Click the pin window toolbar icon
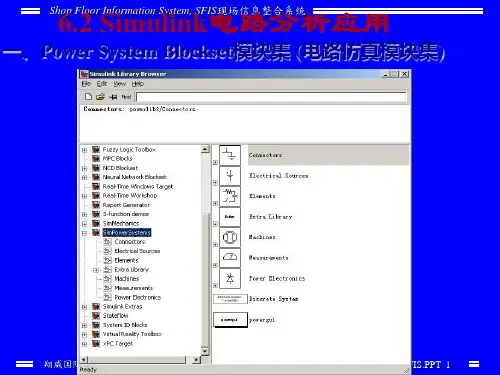500x375 pixels. 113,97
